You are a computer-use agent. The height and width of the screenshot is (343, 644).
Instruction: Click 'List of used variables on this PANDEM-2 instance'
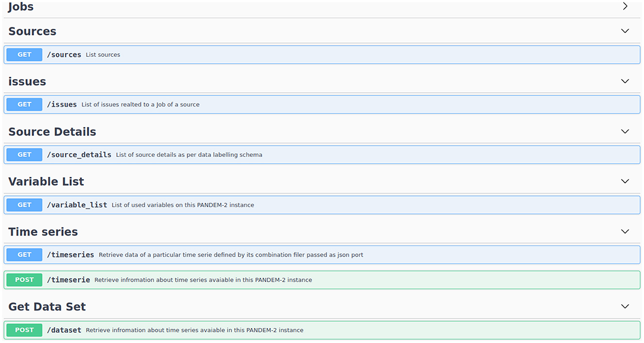(183, 205)
